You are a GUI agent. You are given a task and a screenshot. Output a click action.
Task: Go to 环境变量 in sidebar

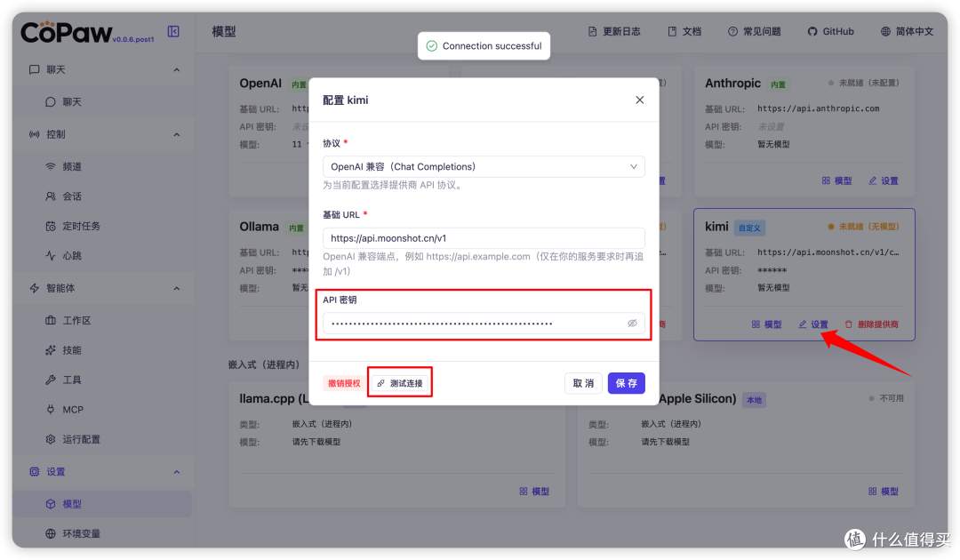pyautogui.click(x=81, y=533)
